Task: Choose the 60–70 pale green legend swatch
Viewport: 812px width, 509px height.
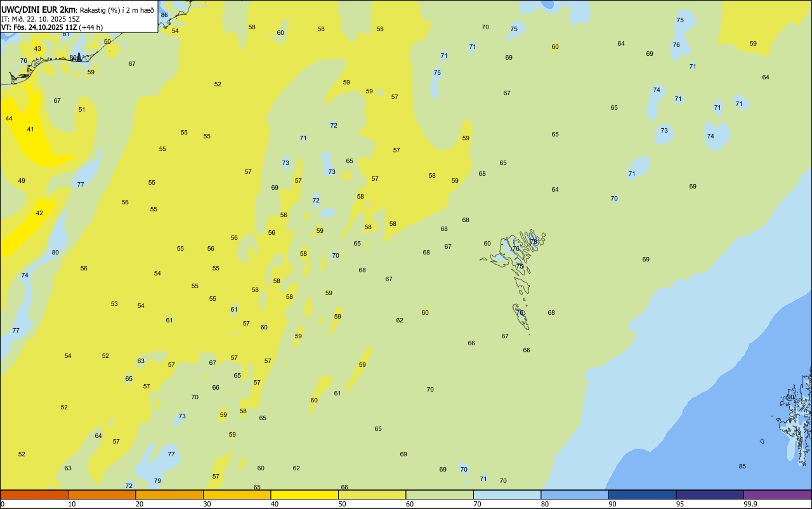Action: coord(440,494)
